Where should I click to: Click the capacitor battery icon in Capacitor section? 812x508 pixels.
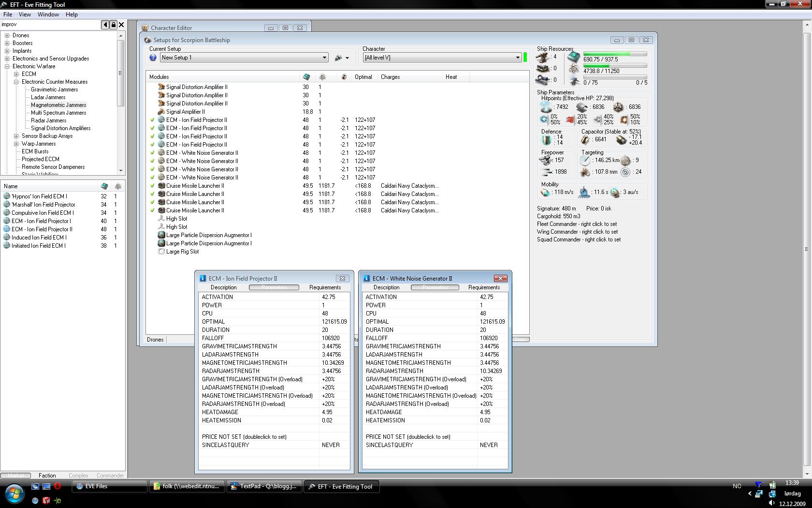click(x=585, y=140)
